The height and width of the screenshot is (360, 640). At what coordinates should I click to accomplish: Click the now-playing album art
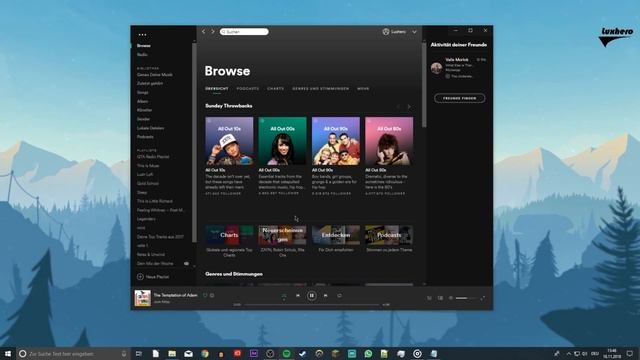142,298
